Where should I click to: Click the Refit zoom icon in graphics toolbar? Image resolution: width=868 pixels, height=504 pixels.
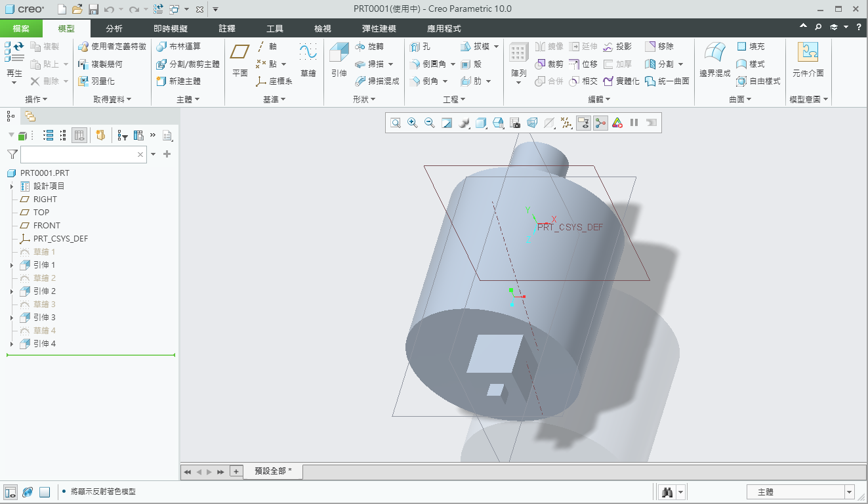tap(396, 123)
